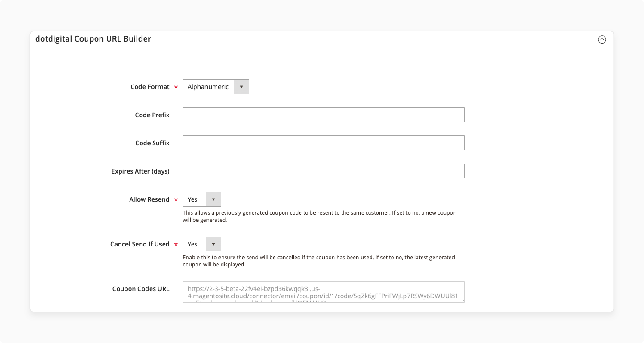Open the Allow Resend dropdown

pyautogui.click(x=202, y=199)
